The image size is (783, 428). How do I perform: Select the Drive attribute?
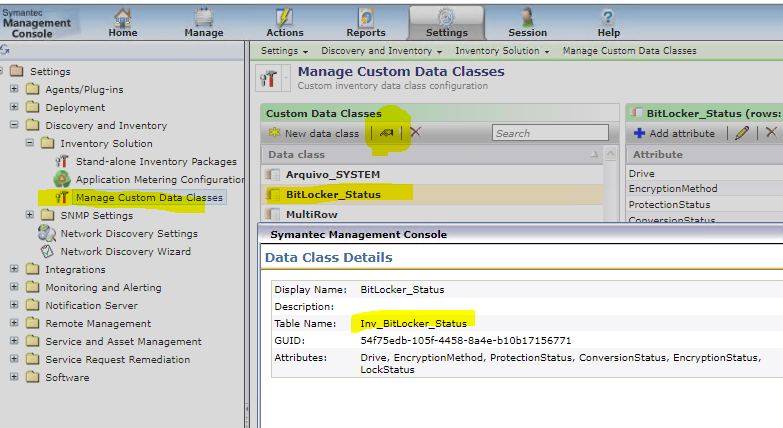(641, 174)
